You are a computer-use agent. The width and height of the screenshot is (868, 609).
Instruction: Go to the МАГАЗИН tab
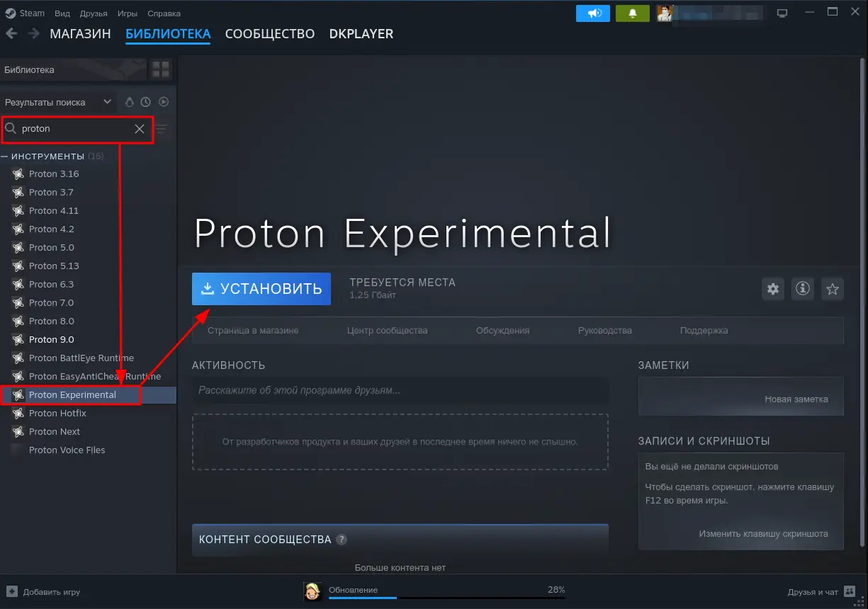[80, 34]
